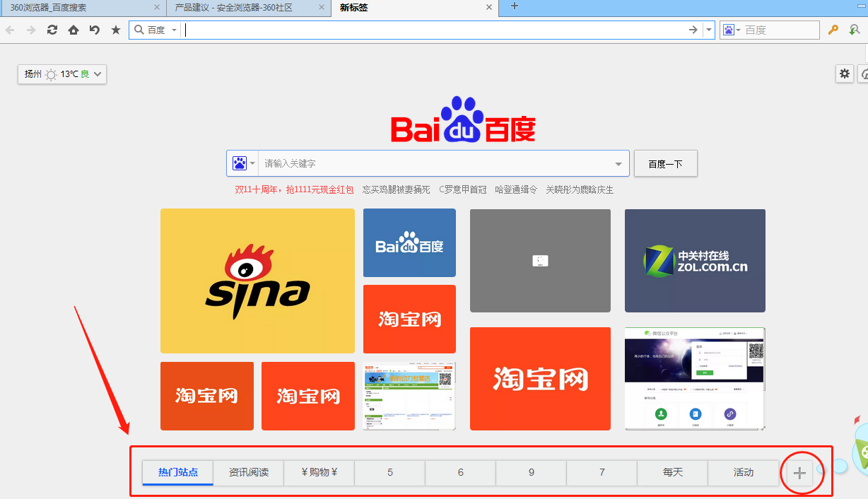Select the category tab labeled 7
Viewport: 868px width, 499px height.
(602, 473)
